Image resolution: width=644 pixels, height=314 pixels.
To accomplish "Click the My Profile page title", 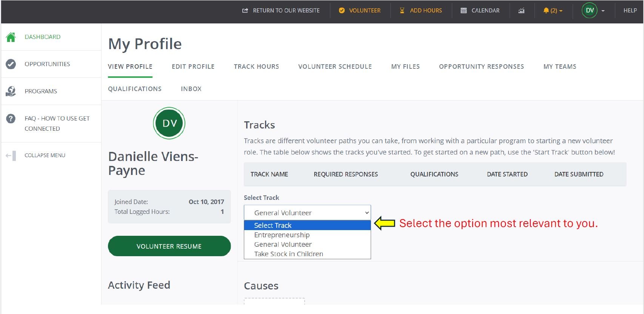I will (x=145, y=44).
